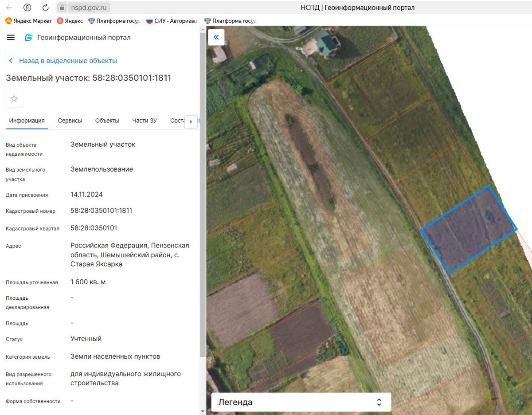
Task: Click the Земли населенных пунктов value
Action: coord(115,356)
